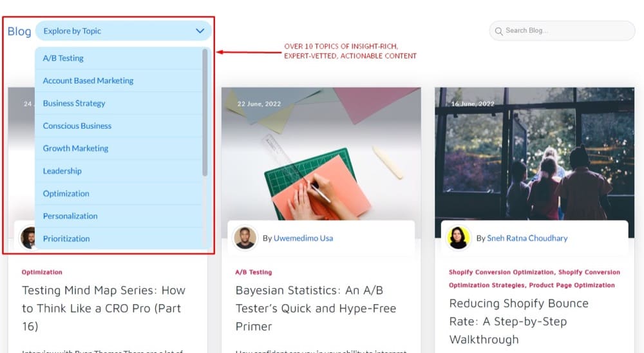Focus the Search Blog field

[x=562, y=31]
